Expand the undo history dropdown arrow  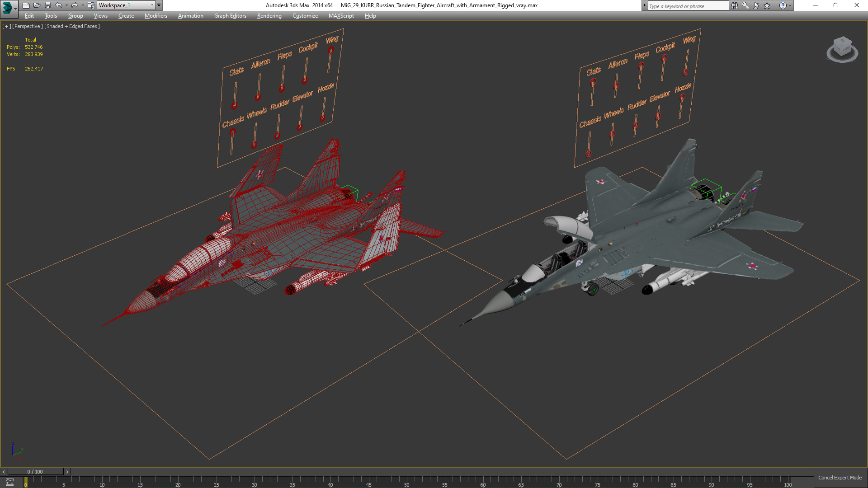[x=66, y=5]
